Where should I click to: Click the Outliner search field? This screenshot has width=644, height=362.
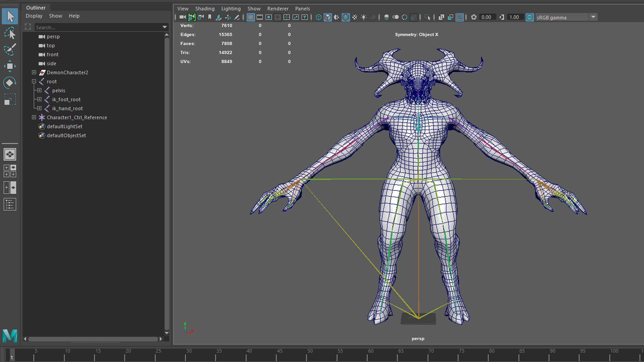(98, 27)
